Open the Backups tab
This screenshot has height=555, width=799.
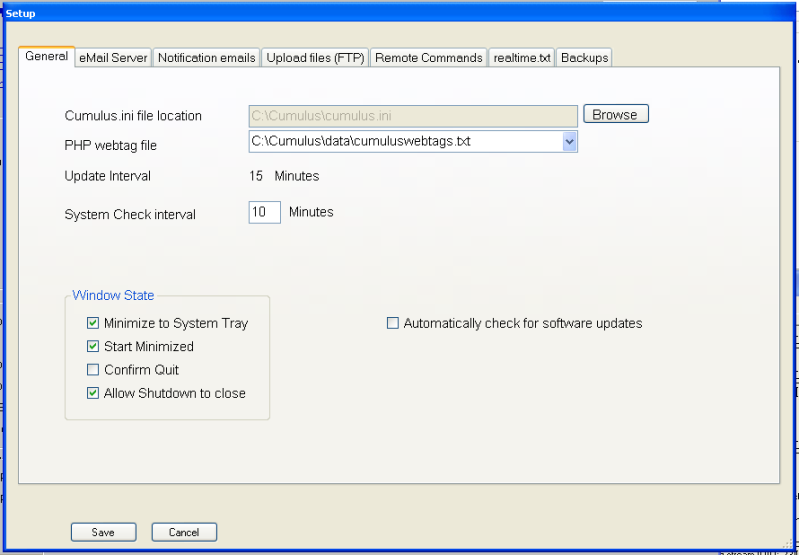(584, 58)
